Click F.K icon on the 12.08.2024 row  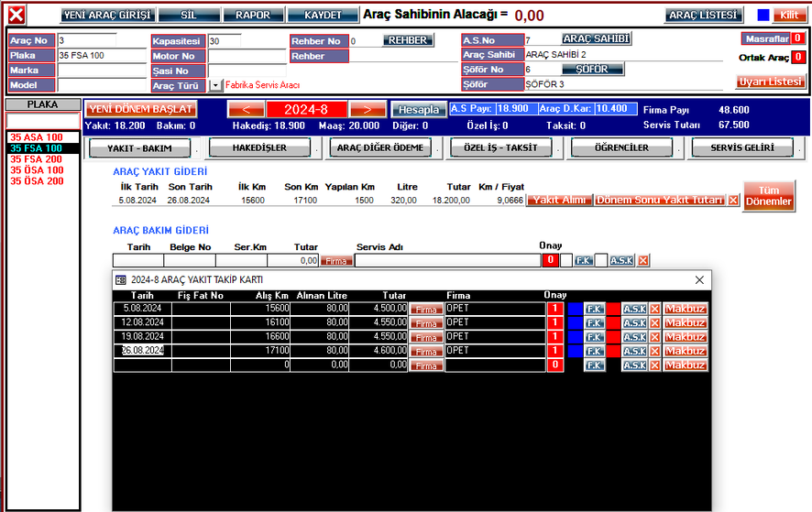click(x=594, y=323)
